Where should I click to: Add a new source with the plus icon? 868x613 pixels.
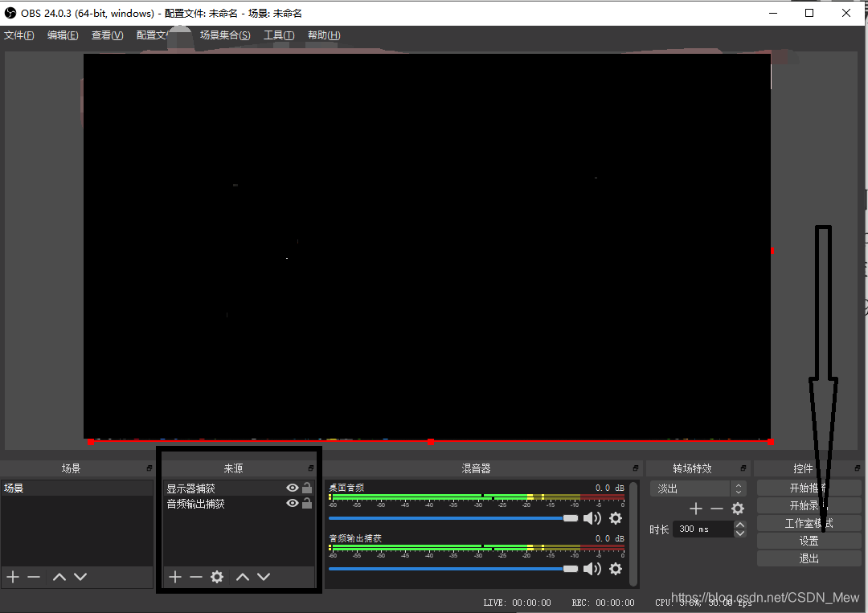click(175, 577)
